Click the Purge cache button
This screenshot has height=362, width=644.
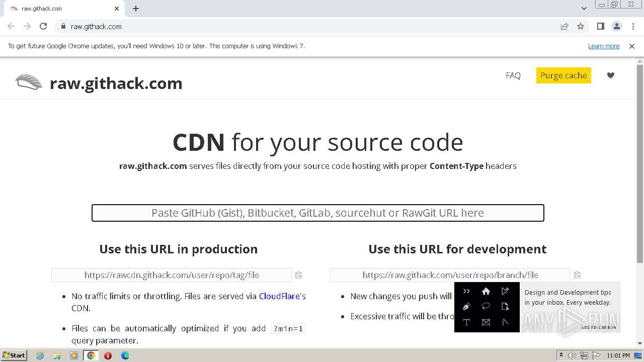(x=563, y=75)
